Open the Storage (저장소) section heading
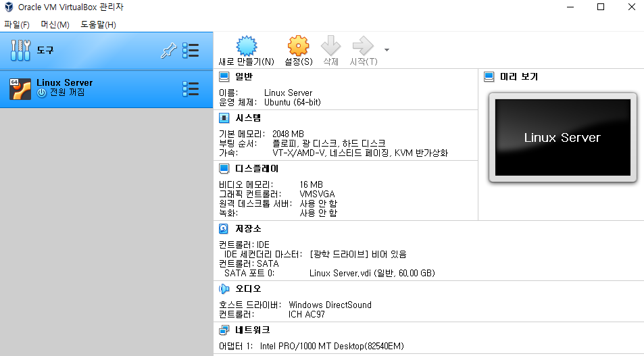The width and height of the screenshot is (644, 356). (x=248, y=229)
